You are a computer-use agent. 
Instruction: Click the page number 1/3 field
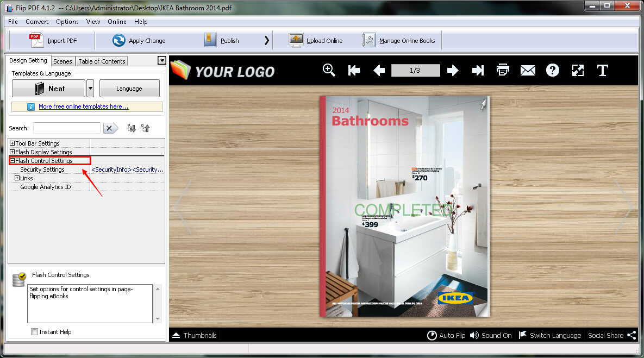[415, 71]
